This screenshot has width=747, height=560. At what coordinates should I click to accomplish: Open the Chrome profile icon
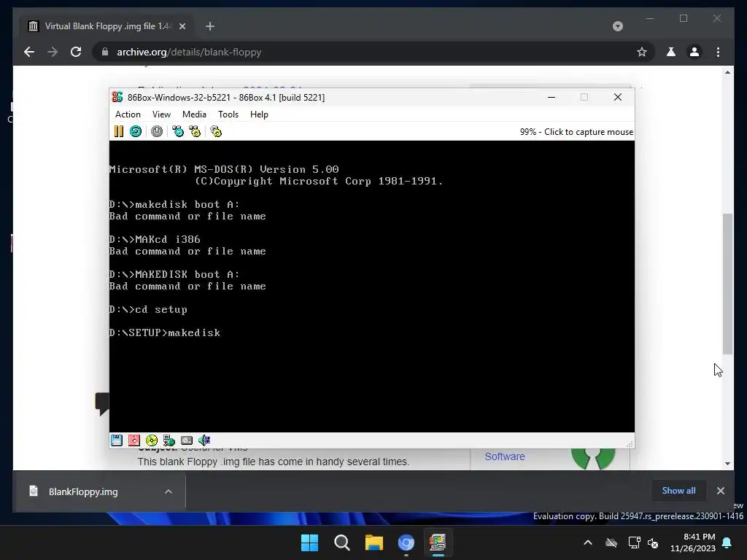(694, 52)
